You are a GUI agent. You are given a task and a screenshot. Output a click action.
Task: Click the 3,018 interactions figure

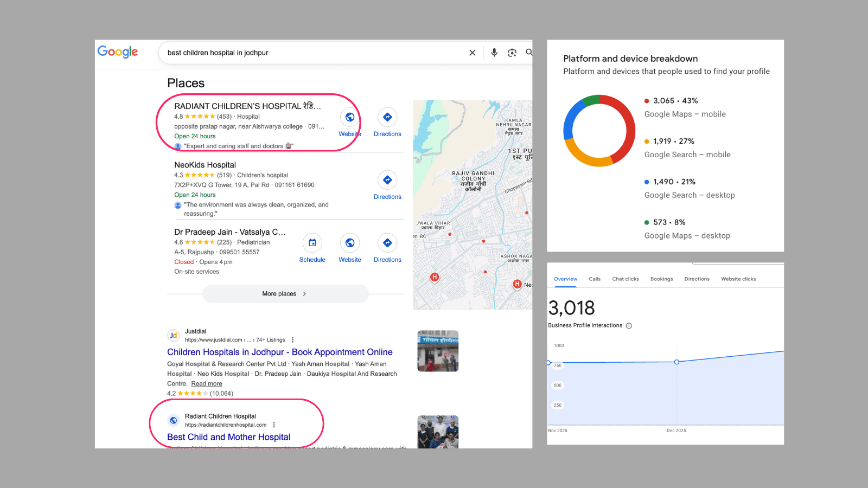pyautogui.click(x=572, y=308)
